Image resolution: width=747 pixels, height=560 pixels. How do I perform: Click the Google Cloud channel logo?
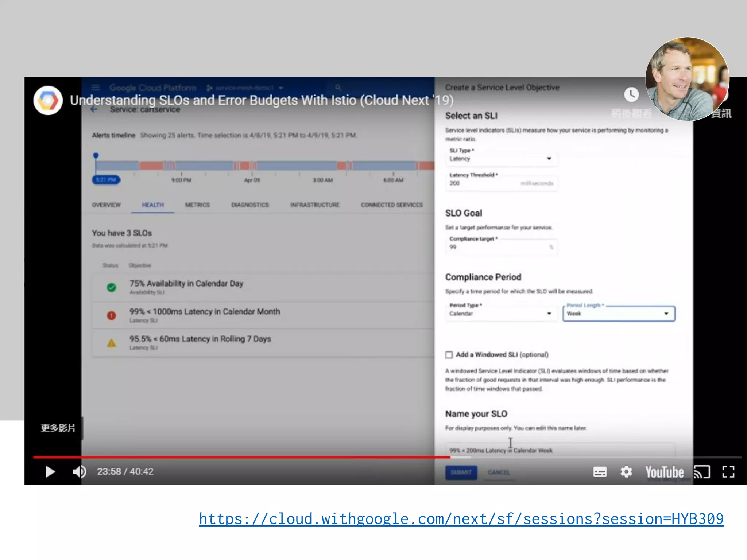click(x=48, y=100)
